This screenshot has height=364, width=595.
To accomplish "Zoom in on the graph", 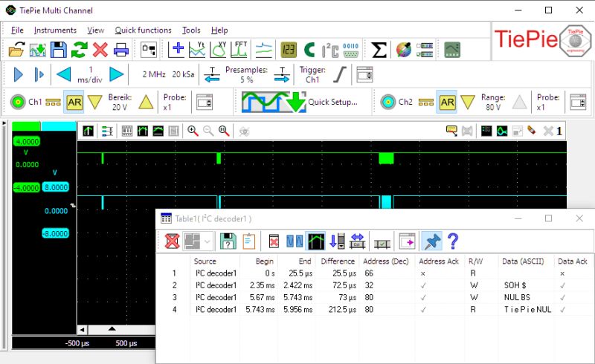I will pyautogui.click(x=193, y=131).
